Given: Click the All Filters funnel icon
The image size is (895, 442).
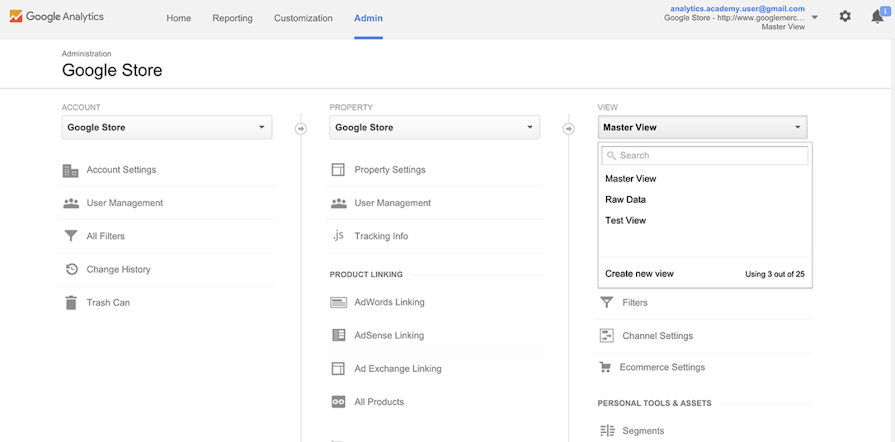Looking at the screenshot, I should tap(70, 236).
